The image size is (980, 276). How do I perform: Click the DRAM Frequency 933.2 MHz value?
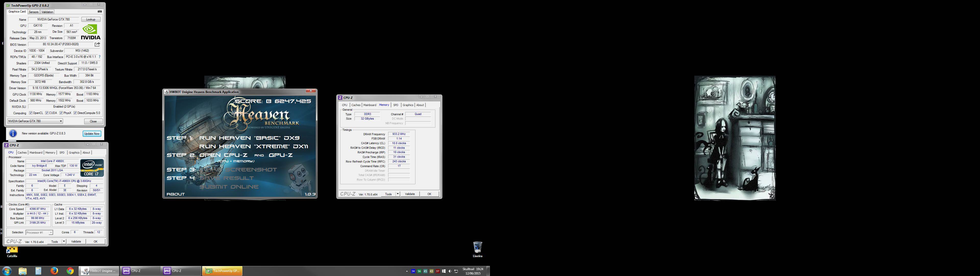pos(399,134)
